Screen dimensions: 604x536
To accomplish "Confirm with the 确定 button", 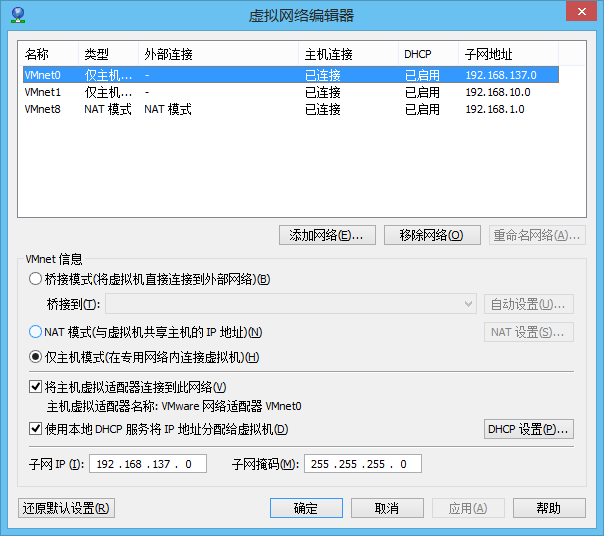I will click(306, 508).
